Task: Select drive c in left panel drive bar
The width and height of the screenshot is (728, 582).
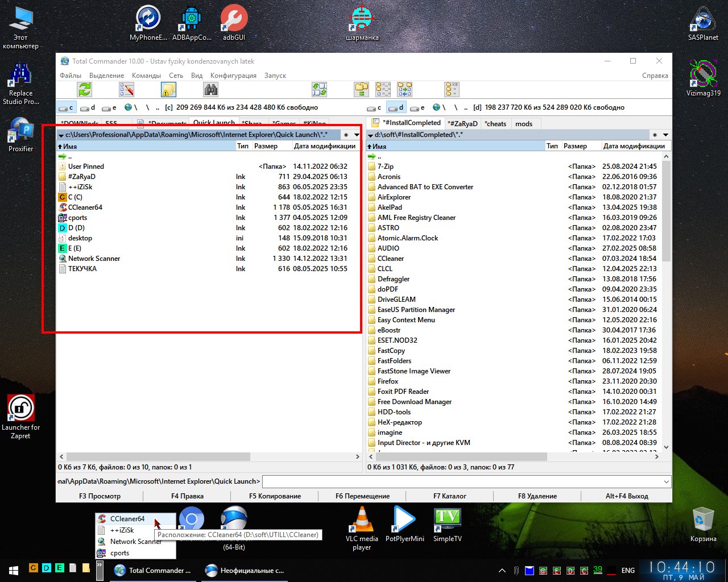Action: click(x=66, y=107)
